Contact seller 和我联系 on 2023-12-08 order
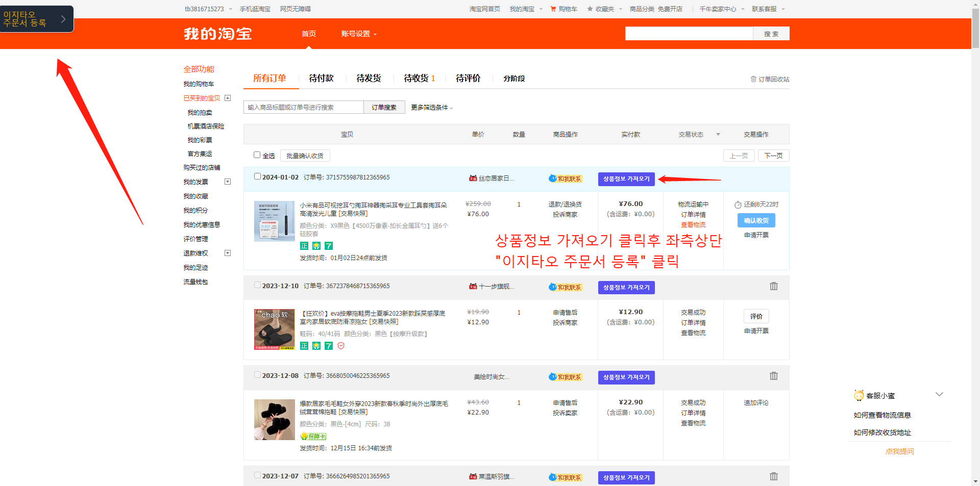The width and height of the screenshot is (980, 486). (x=566, y=377)
